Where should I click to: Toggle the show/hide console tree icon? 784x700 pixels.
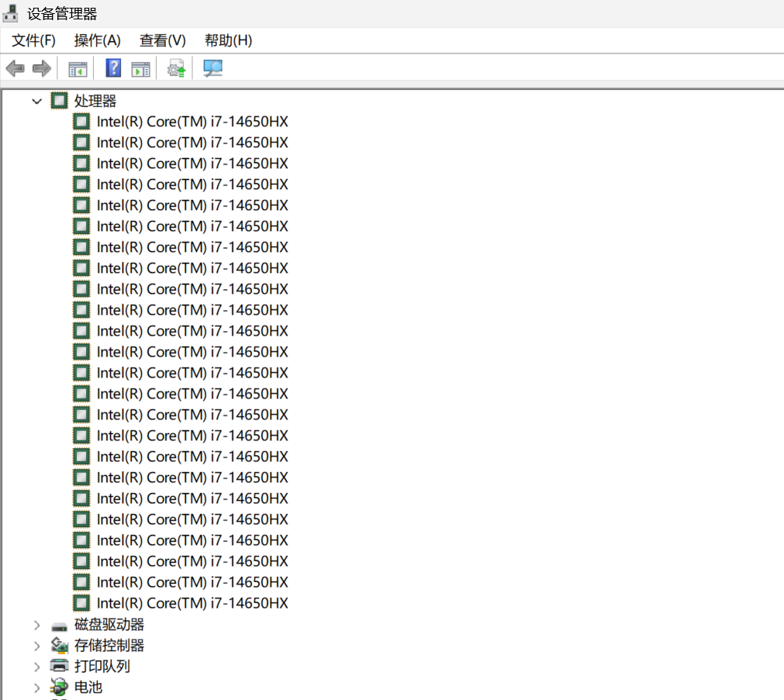[x=78, y=70]
